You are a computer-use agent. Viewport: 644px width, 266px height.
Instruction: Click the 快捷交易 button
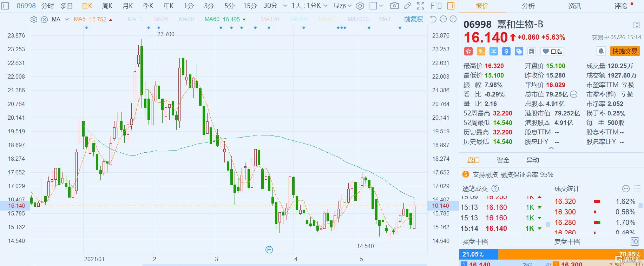click(625, 51)
